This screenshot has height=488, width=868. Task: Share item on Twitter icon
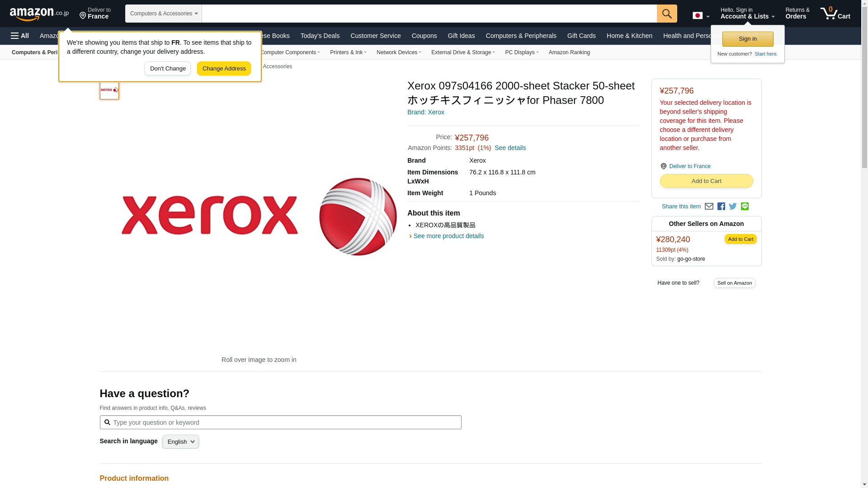733,206
